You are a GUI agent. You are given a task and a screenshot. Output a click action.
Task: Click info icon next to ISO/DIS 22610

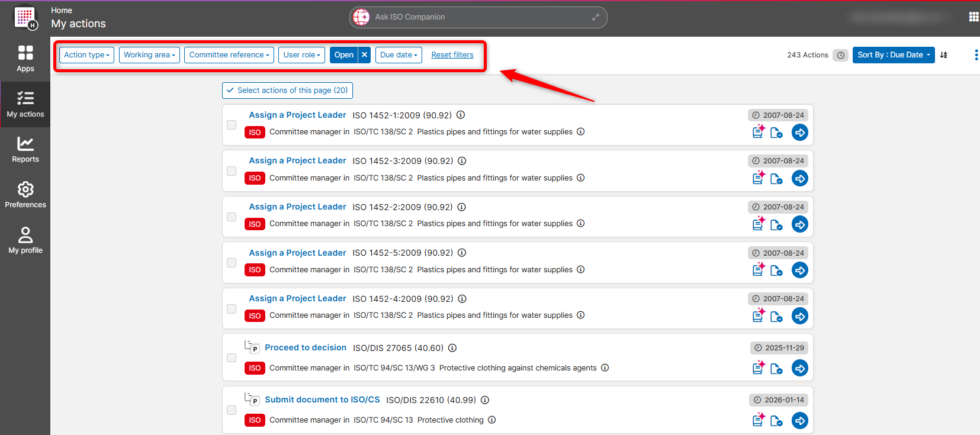pos(485,399)
